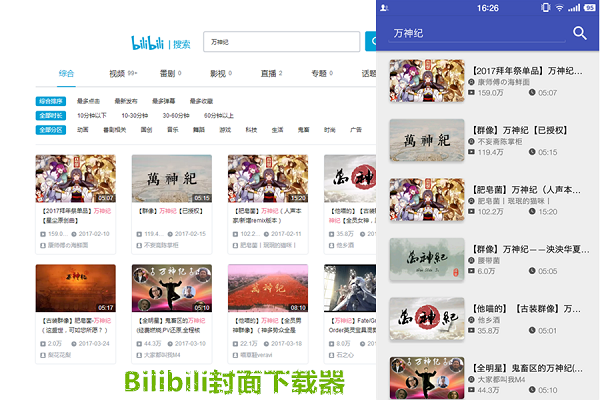Filter results to the 科技 category
Image resolution: width=600 pixels, height=400 pixels.
click(x=251, y=130)
